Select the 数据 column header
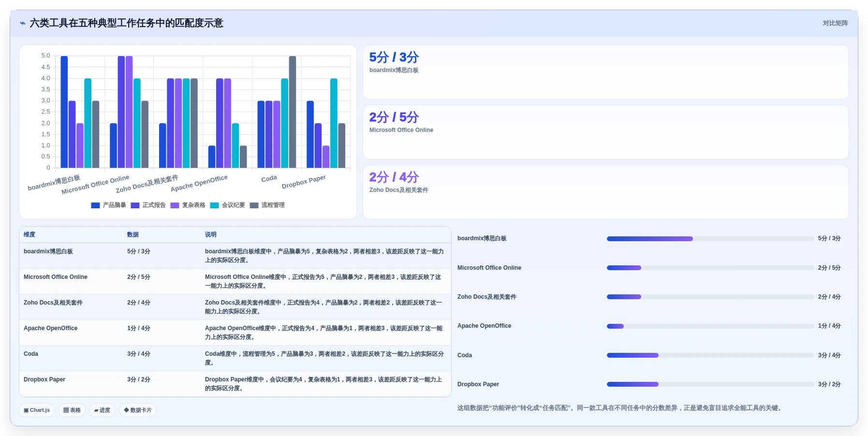 pyautogui.click(x=133, y=234)
